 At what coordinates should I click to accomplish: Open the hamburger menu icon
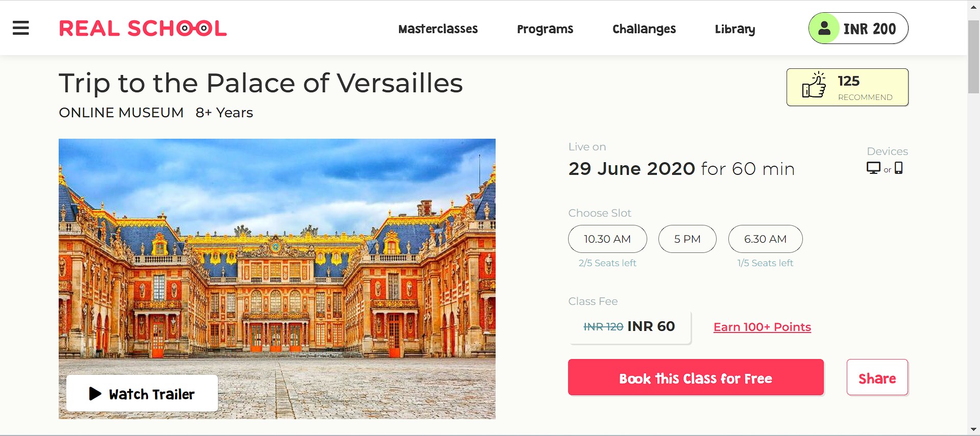tap(21, 28)
